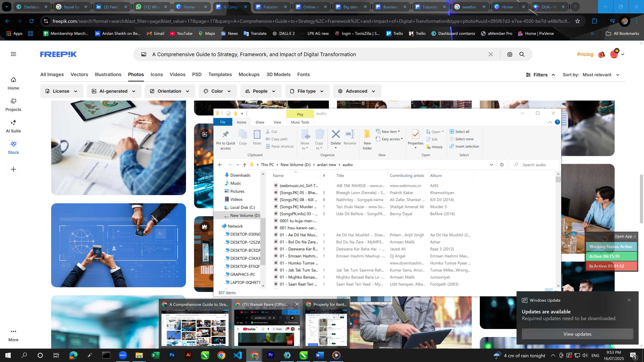This screenshot has height=362, width=644.
Task: Expand the Orientation filter dropdown
Action: tap(170, 91)
